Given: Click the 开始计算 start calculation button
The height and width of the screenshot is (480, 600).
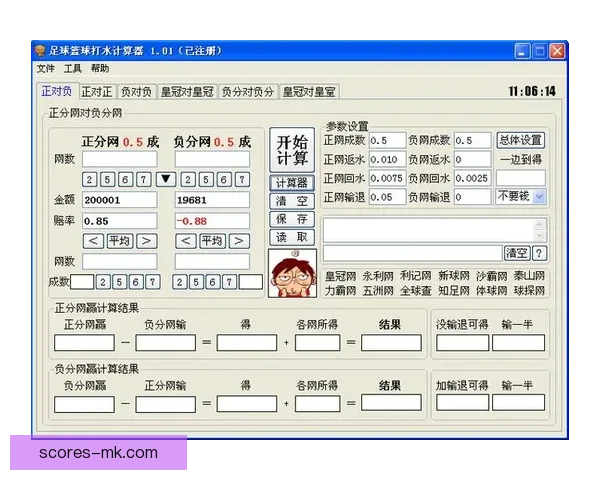Looking at the screenshot, I should pyautogui.click(x=292, y=150).
